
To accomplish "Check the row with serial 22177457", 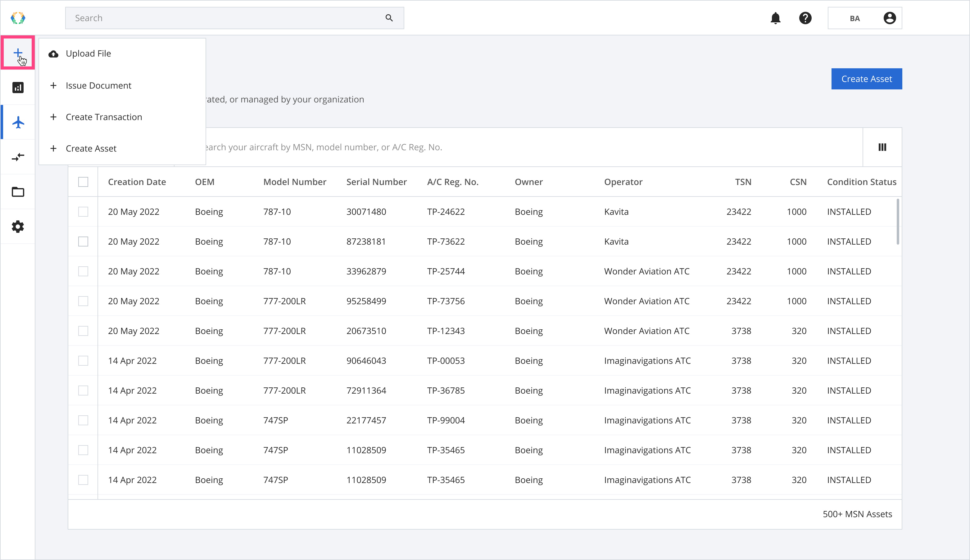I will click(x=83, y=420).
